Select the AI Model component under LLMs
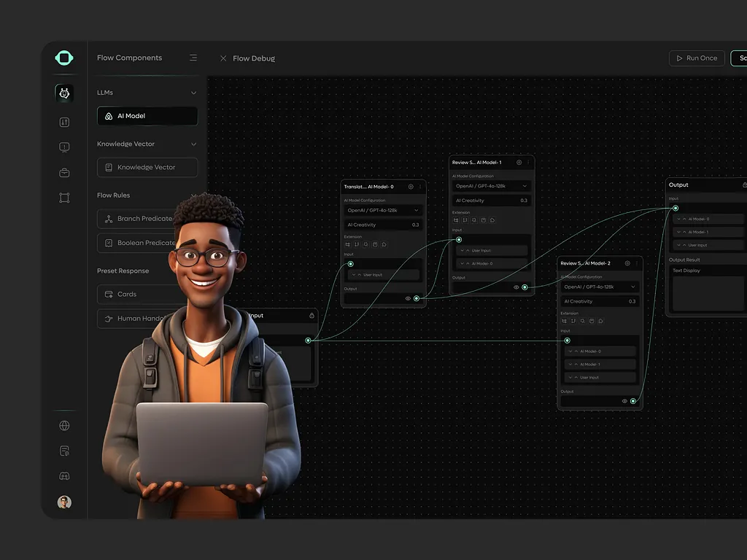Image resolution: width=747 pixels, height=560 pixels. (x=147, y=116)
